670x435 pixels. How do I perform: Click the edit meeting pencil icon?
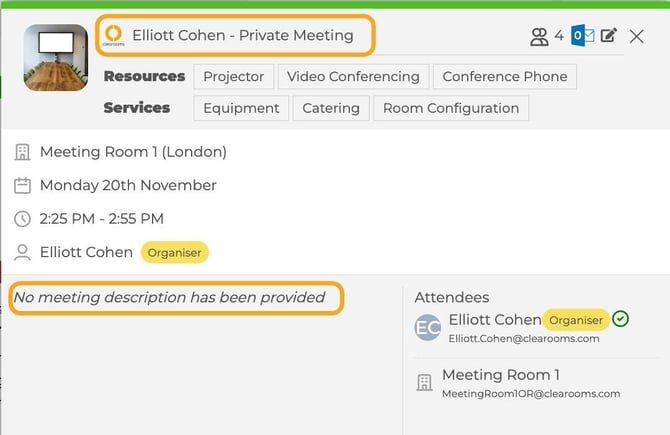(609, 36)
